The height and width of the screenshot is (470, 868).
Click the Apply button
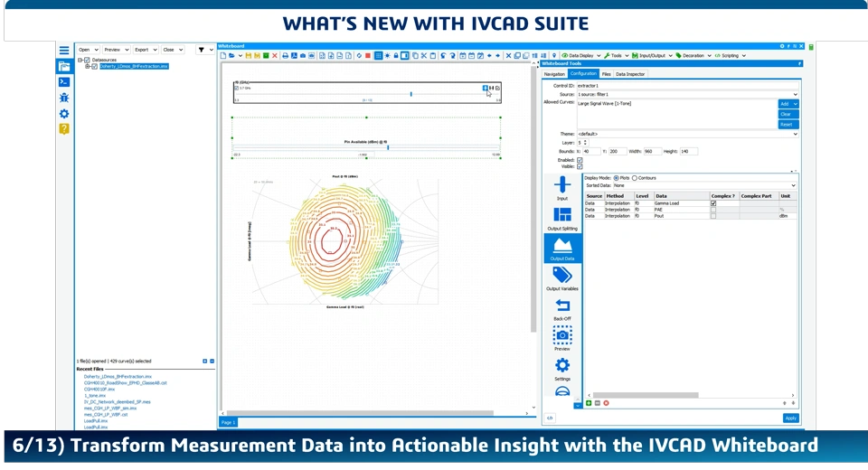coord(790,418)
